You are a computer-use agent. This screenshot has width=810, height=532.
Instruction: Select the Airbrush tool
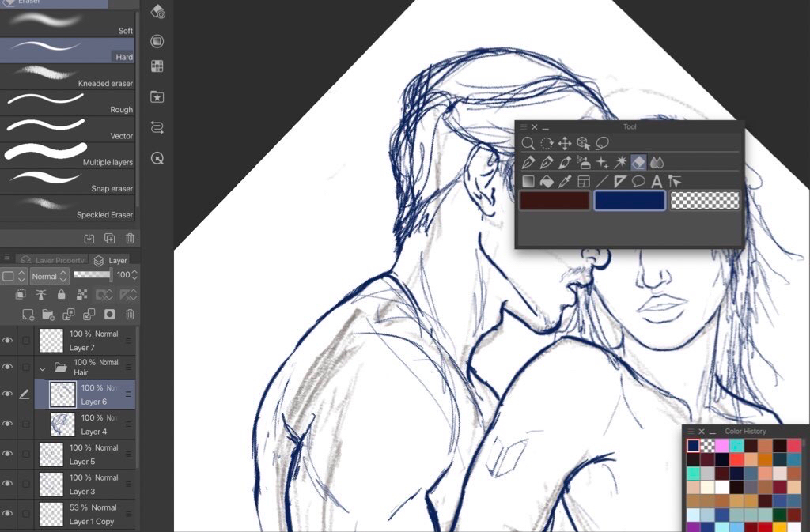click(584, 163)
